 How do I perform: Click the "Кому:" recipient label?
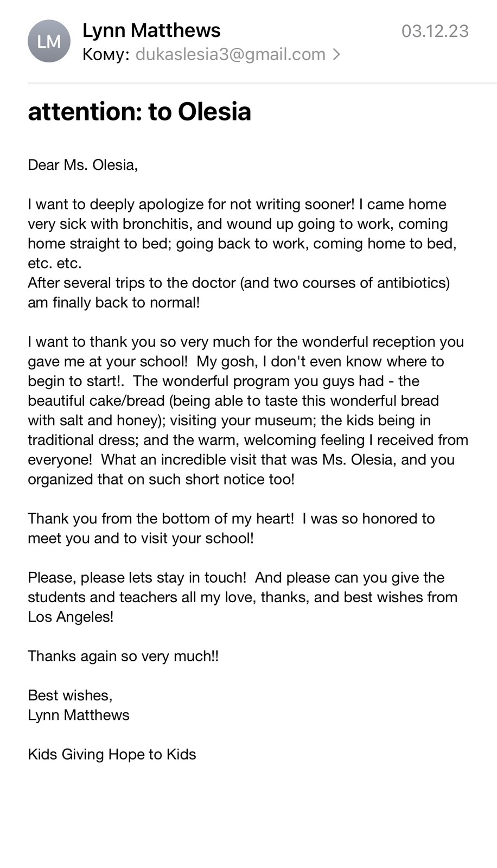tap(106, 54)
